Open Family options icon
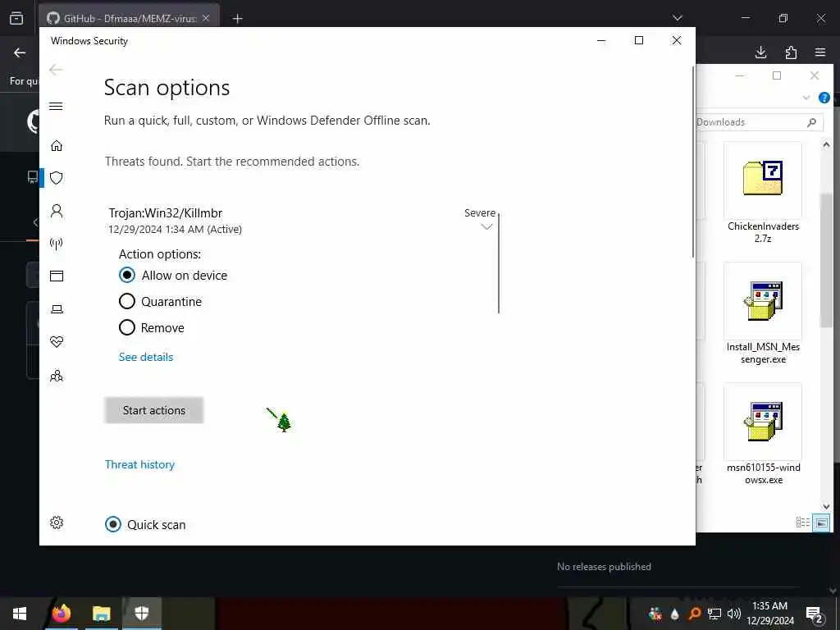Viewport: 840px width, 630px height. [57, 376]
